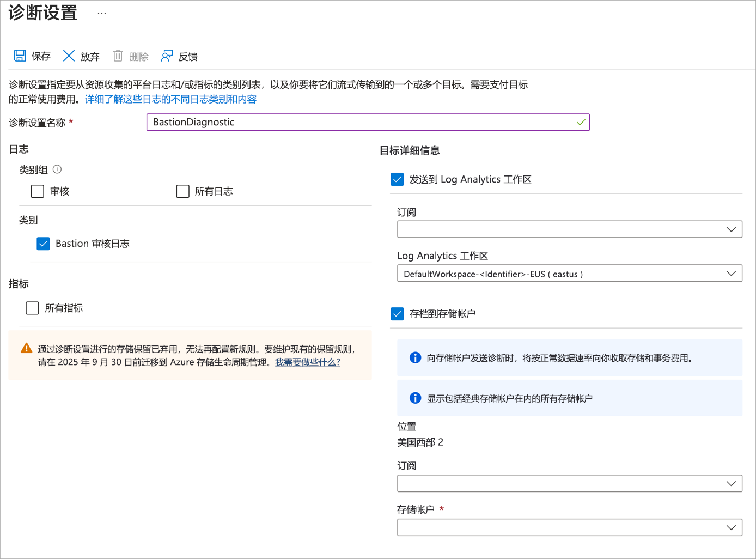
Task: Click the 放弃 toolbar label
Action: (90, 56)
